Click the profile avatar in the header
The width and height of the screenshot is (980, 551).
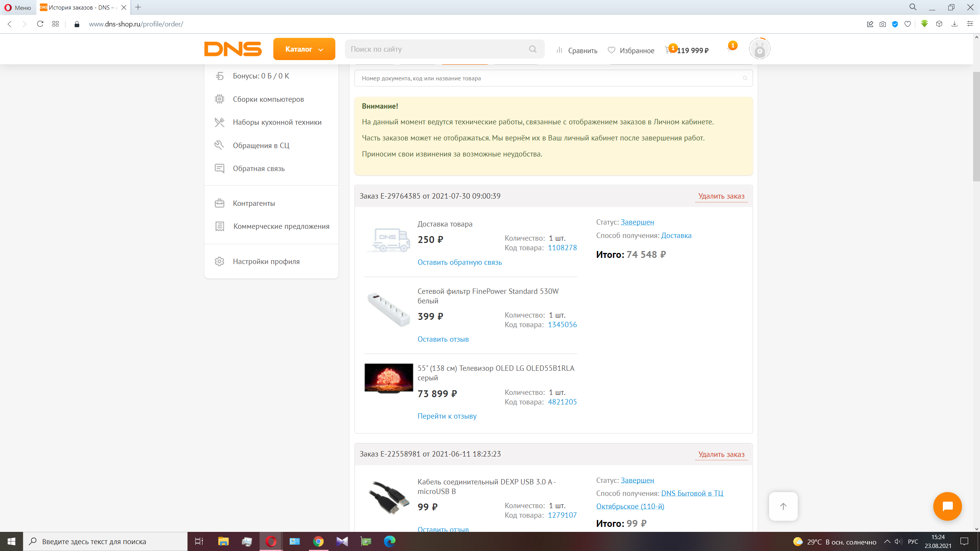[759, 49]
